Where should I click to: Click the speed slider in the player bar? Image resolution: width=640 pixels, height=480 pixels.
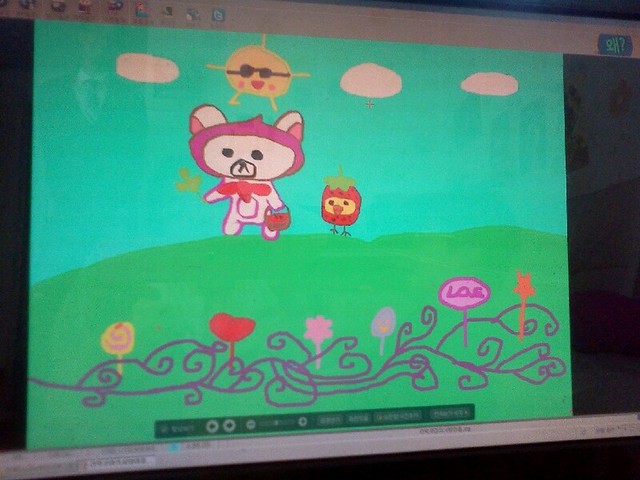pos(277,423)
